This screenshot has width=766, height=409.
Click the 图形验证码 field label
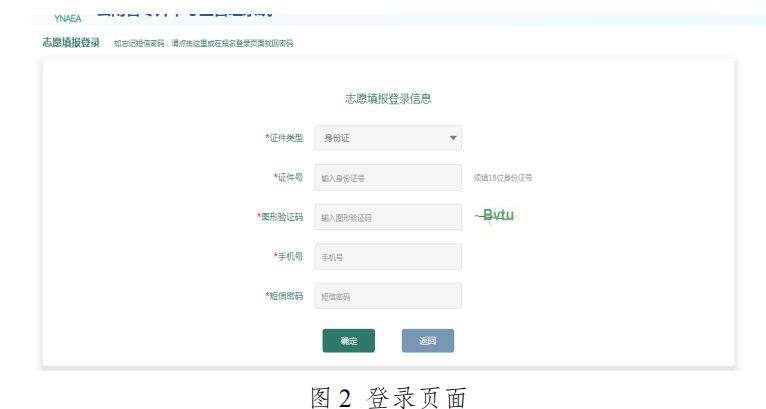point(280,217)
